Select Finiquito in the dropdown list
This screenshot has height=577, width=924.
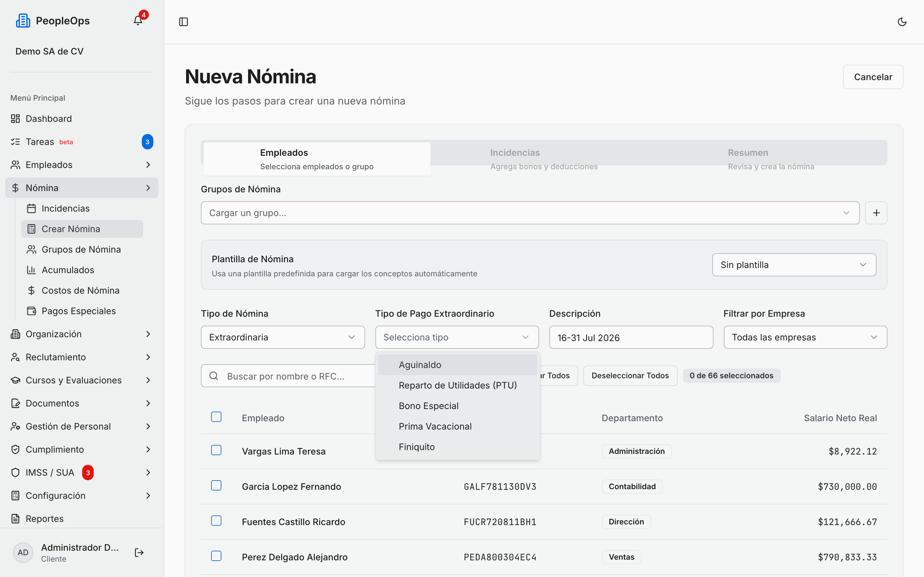coord(458,447)
